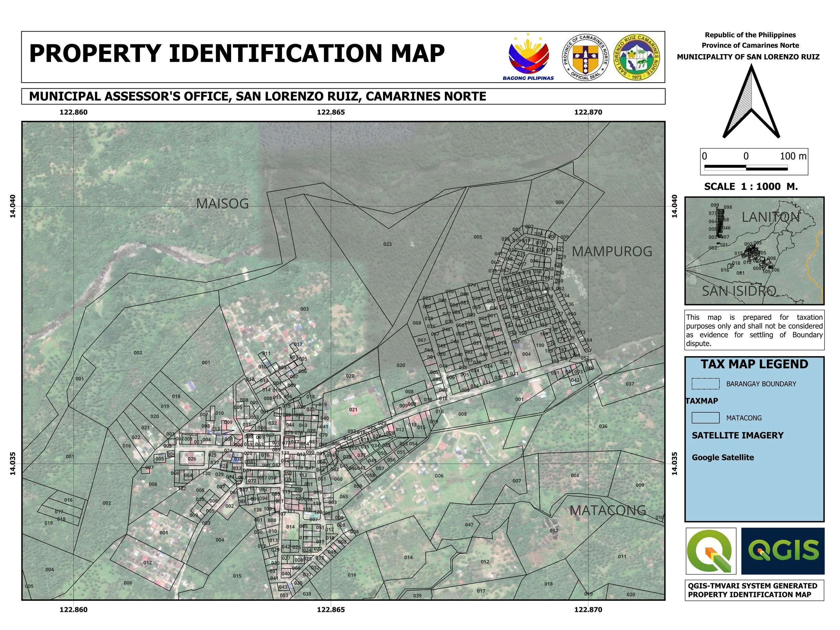The image size is (840, 630).
Task: Click the MAMPUROG barangay label
Action: point(612,251)
